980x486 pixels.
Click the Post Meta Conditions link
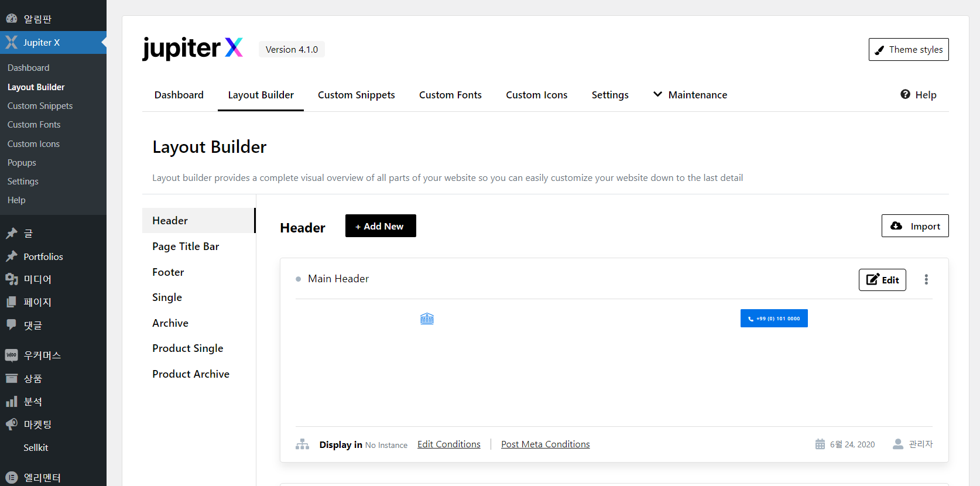click(546, 444)
